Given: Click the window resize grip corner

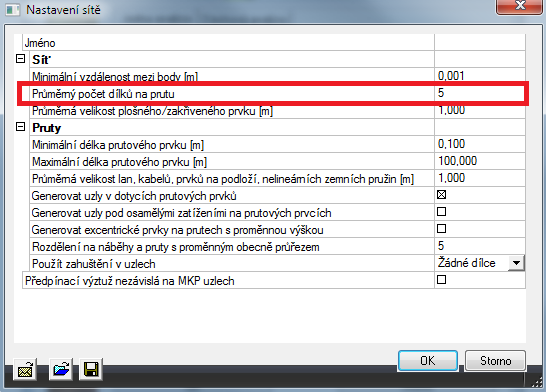Looking at the screenshot, I should click(537, 382).
